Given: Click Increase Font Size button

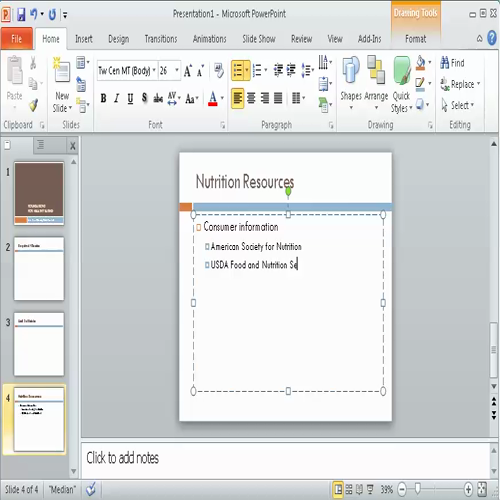Looking at the screenshot, I should click(x=188, y=71).
